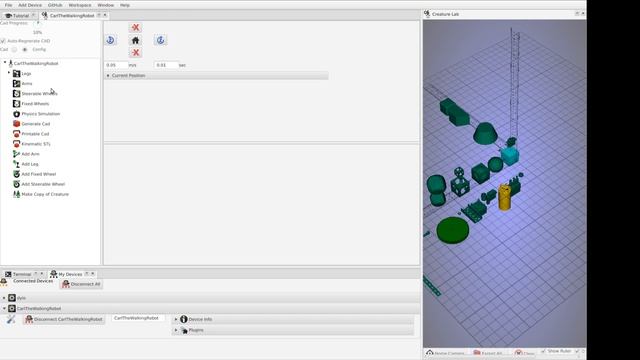
Task: Open the Workspace menu
Action: point(80,5)
